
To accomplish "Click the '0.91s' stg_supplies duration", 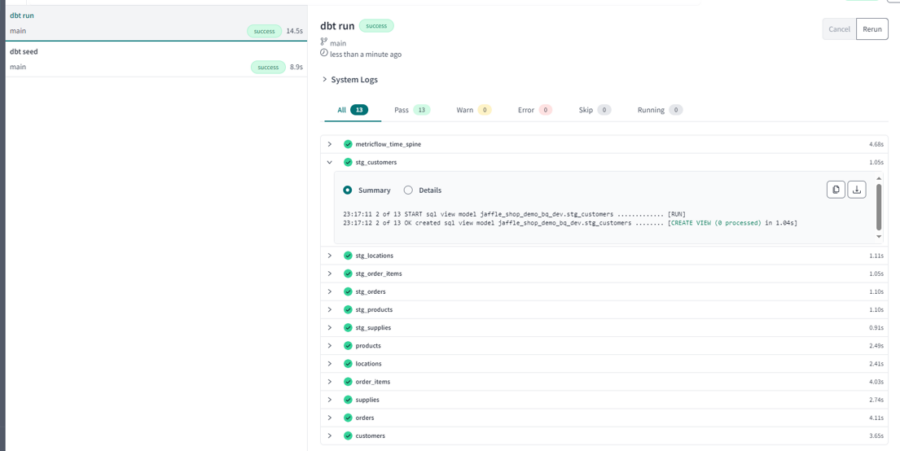I will [876, 328].
